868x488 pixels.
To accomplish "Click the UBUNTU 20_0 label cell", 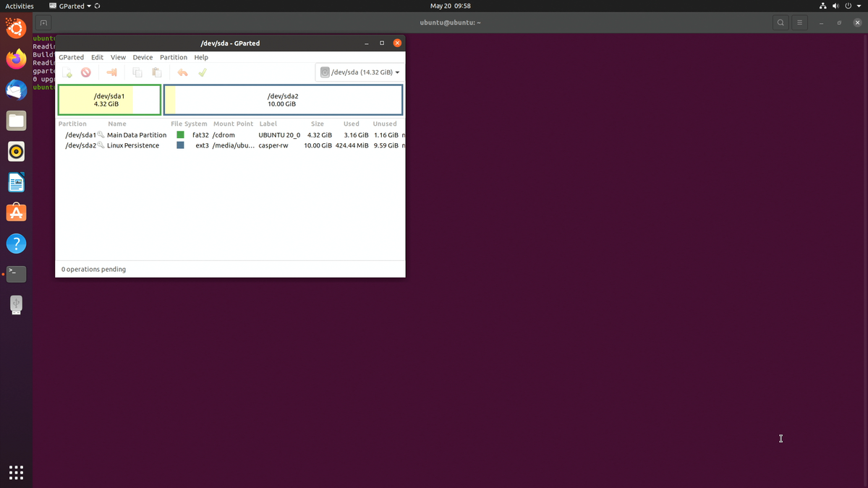I will click(279, 134).
